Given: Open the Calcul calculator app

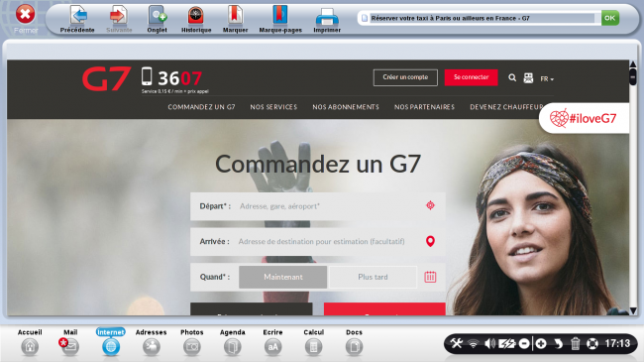Looking at the screenshot, I should coord(313,342).
